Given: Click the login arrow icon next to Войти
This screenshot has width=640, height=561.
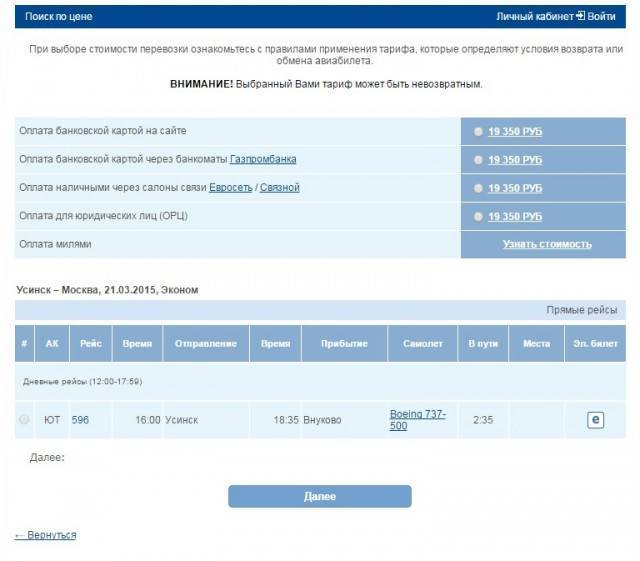Looking at the screenshot, I should pyautogui.click(x=580, y=16).
